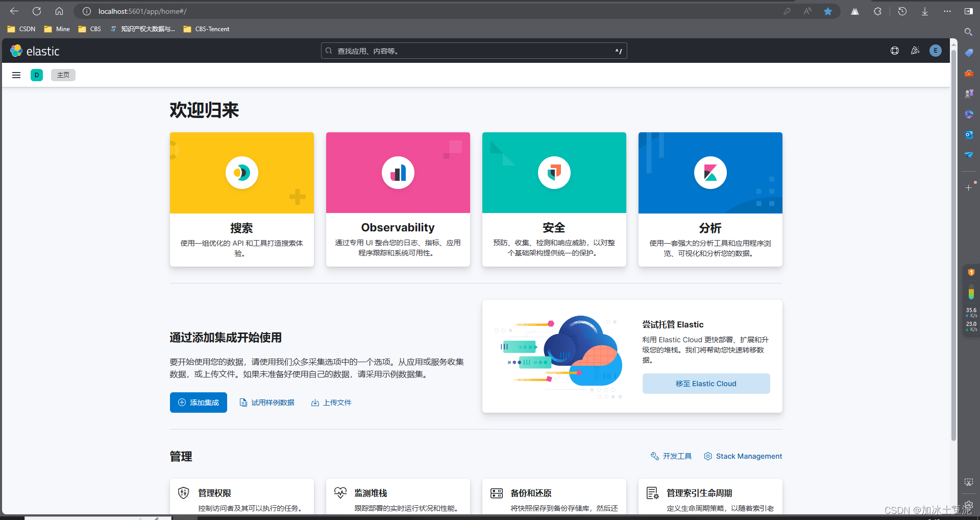Viewport: 980px width, 520px height.
Task: Click the index lifecycle management icon
Action: (653, 493)
